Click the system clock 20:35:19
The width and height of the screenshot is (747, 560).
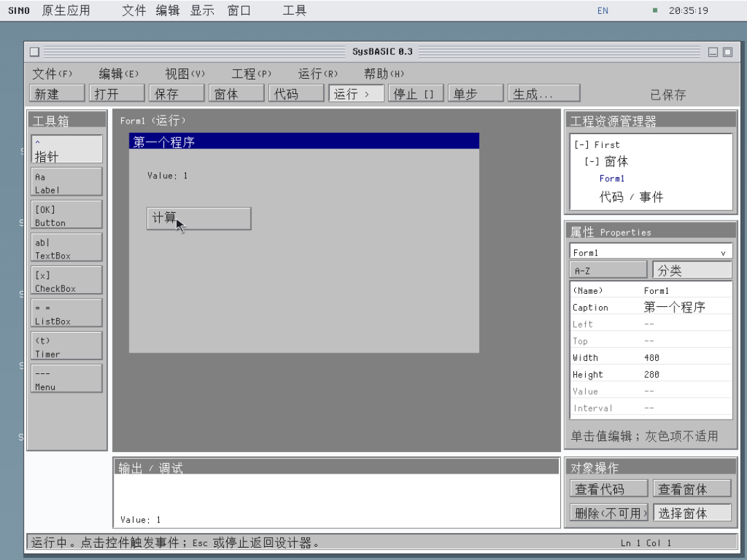click(688, 10)
